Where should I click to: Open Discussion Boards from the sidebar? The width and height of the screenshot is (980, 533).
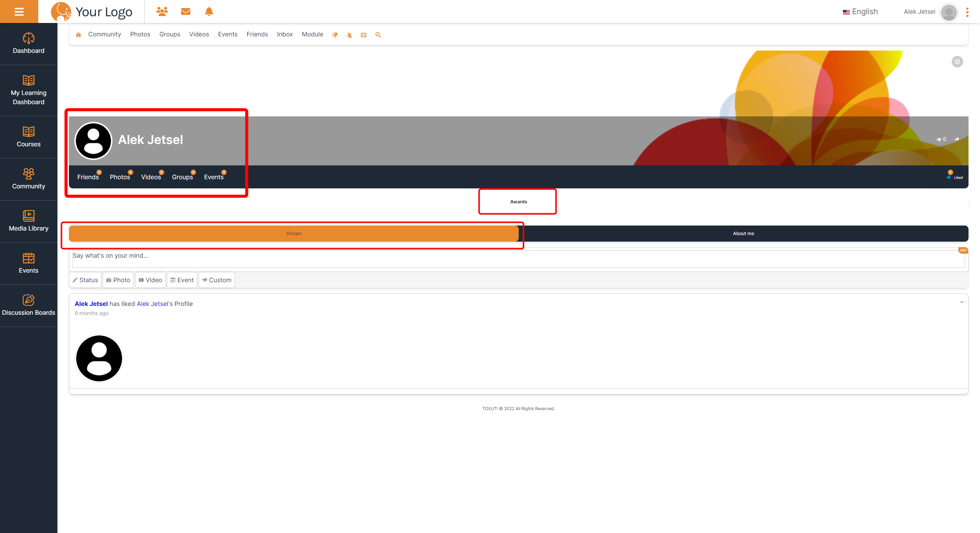pos(29,306)
